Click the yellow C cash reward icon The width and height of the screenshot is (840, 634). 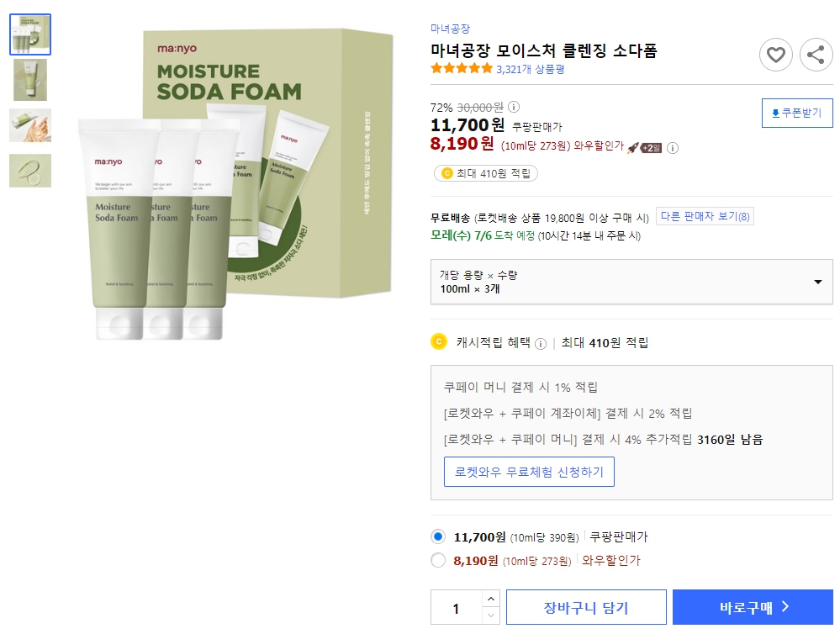click(438, 342)
